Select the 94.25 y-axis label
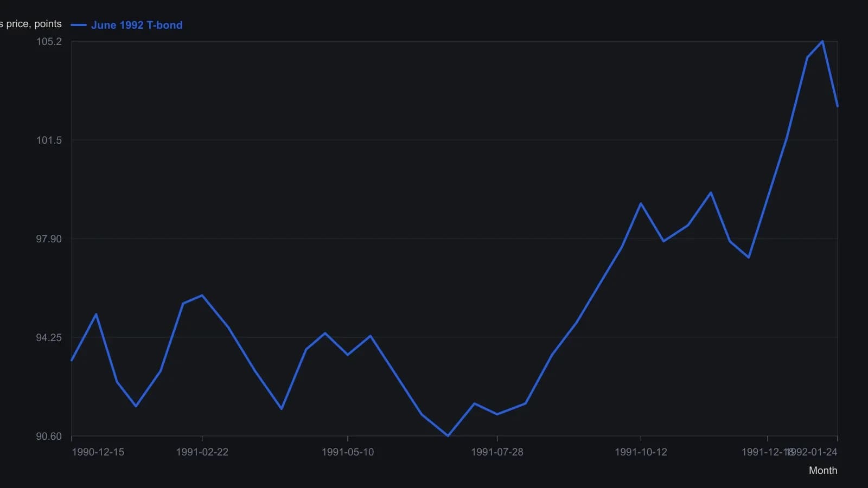This screenshot has height=488, width=868. point(49,338)
